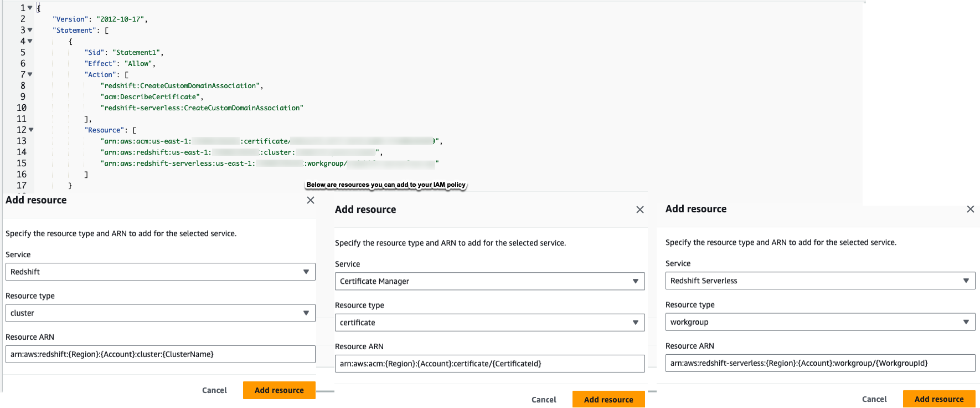Add the Redshift cluster resource
This screenshot has width=980, height=408.
tap(279, 390)
